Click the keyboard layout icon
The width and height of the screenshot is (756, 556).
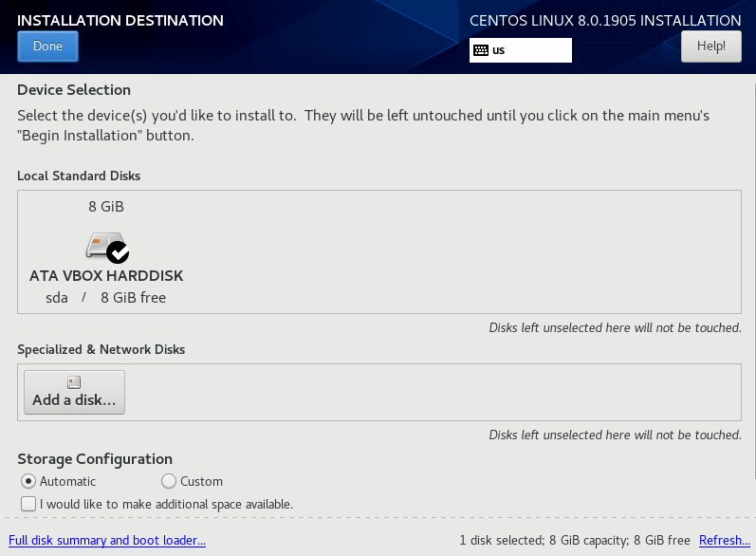coord(481,50)
